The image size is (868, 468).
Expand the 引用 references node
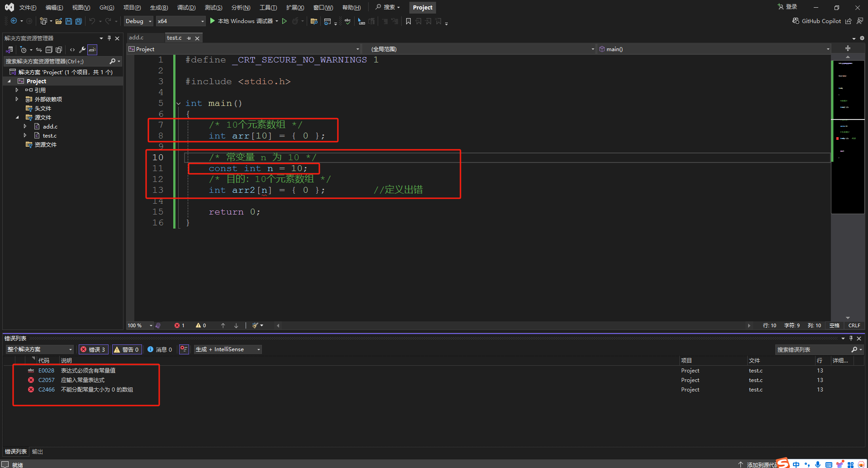coord(17,90)
